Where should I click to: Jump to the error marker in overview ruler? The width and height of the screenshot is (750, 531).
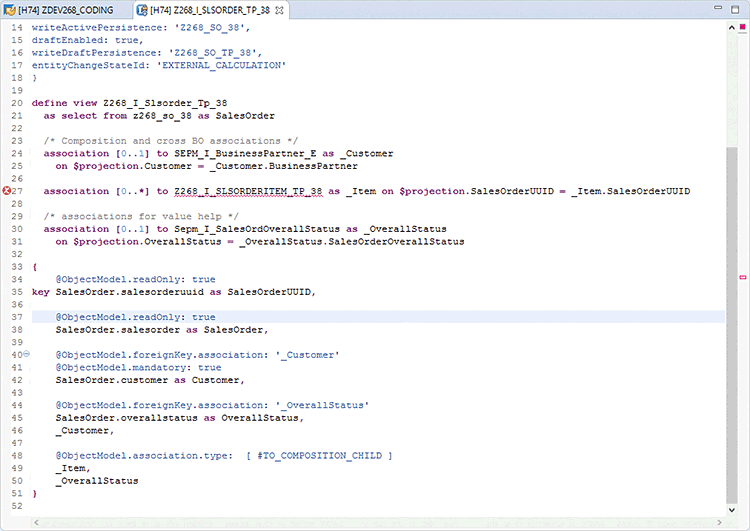pyautogui.click(x=743, y=277)
